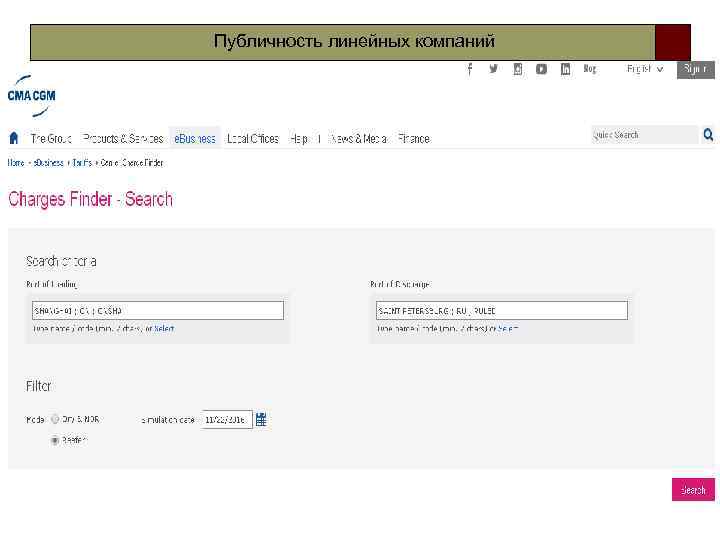Image resolution: width=720 pixels, height=540 pixels.
Task: Click Select link under Port of Loading
Action: [x=164, y=328]
